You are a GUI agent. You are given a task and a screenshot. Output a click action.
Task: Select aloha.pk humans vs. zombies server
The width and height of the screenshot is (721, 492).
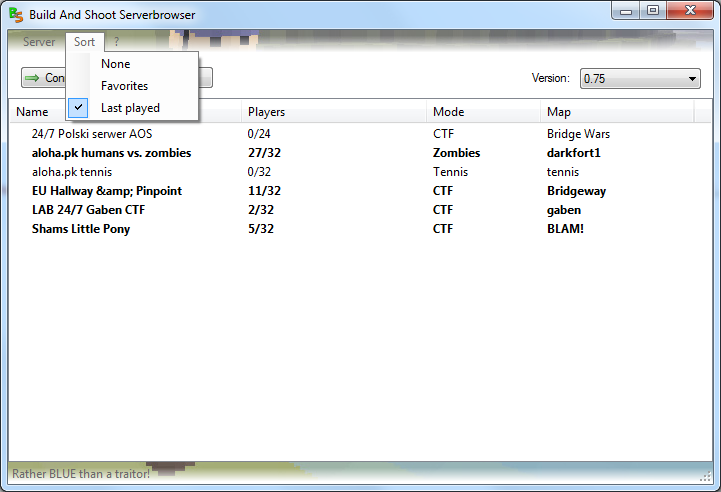click(x=111, y=153)
